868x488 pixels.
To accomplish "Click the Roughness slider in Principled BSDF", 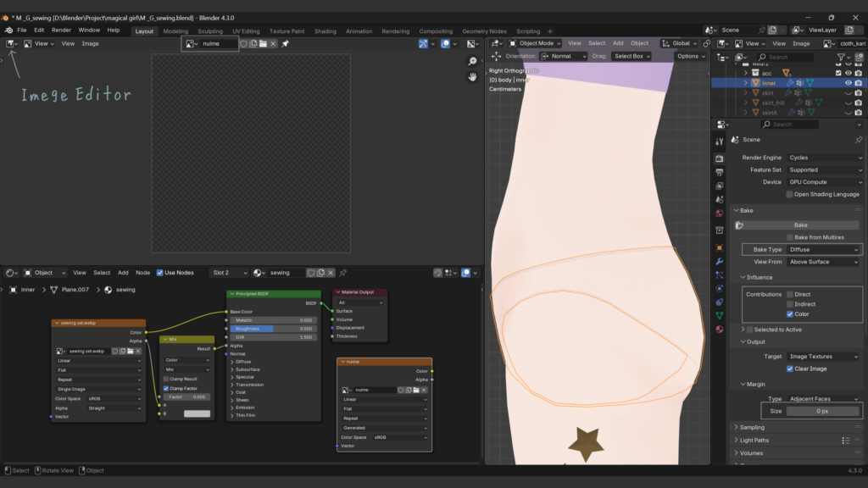I will pyautogui.click(x=273, y=329).
